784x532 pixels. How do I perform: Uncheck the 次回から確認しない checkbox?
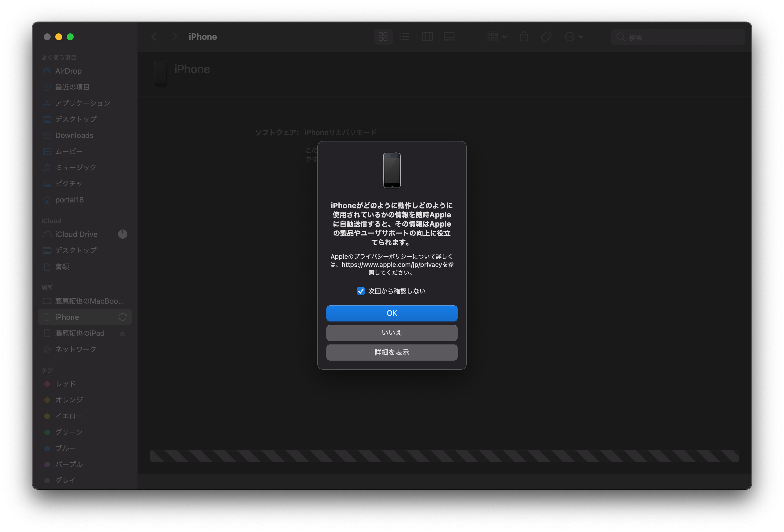pyautogui.click(x=361, y=291)
